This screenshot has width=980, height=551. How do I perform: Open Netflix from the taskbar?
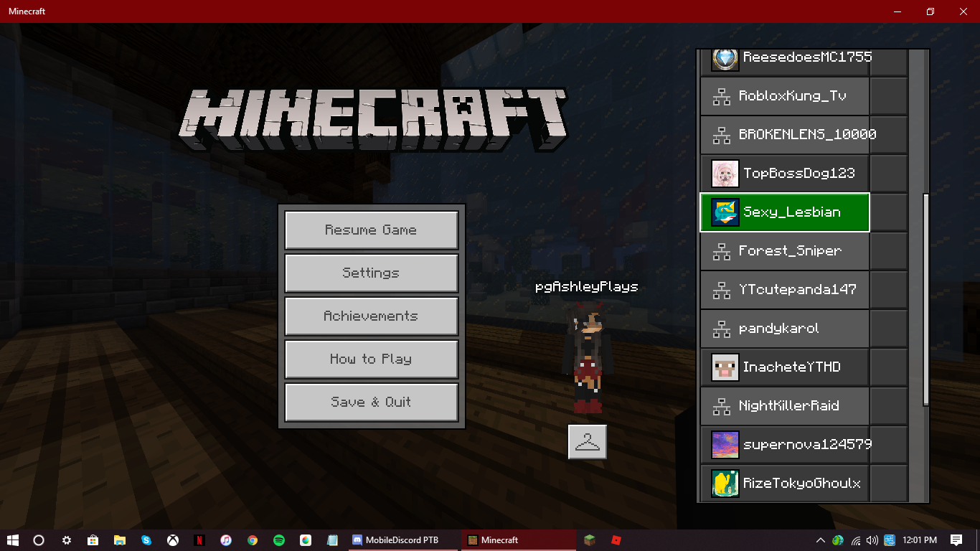pos(199,540)
